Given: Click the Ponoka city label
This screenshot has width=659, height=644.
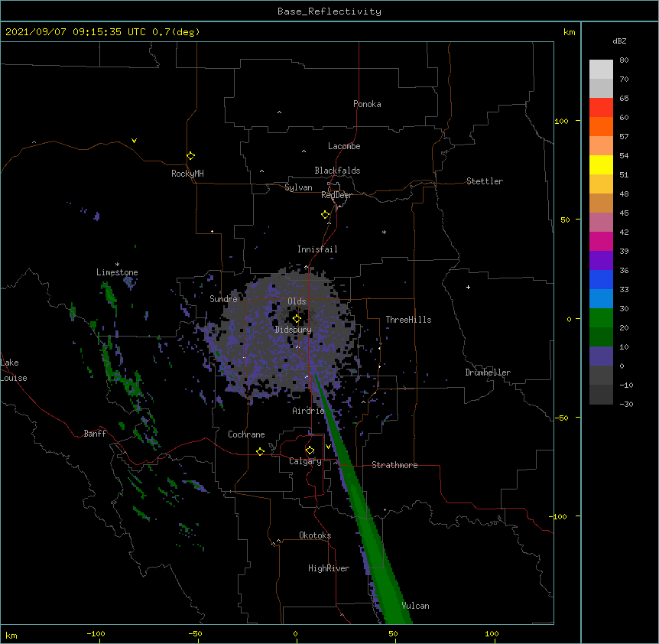Looking at the screenshot, I should (367, 104).
